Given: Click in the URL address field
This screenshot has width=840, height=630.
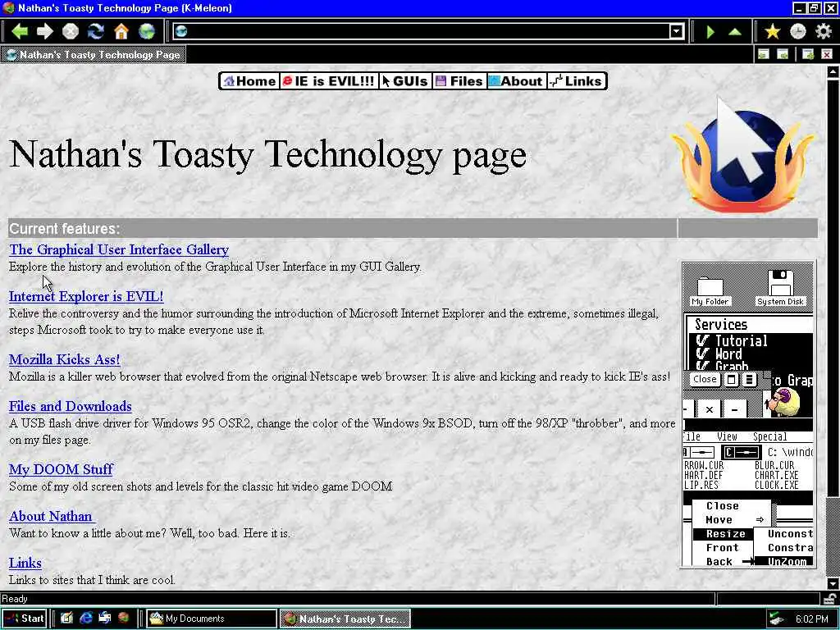Looking at the screenshot, I should click(427, 32).
